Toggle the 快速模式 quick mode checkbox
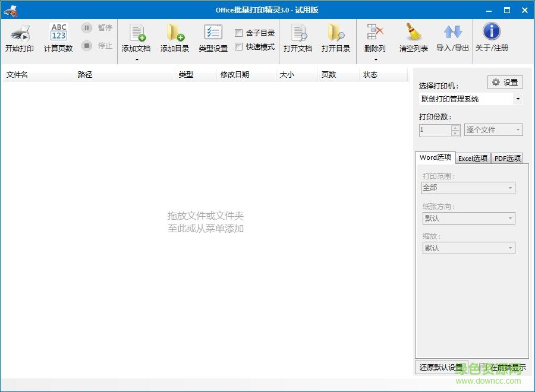This screenshot has width=535, height=392. (240, 45)
